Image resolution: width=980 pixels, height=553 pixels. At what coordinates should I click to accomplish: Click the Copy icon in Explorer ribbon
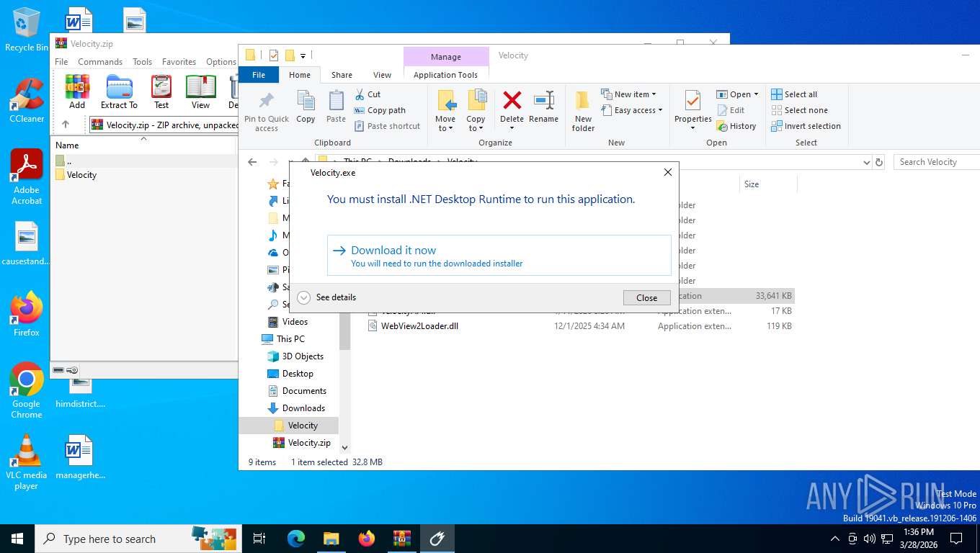306,107
